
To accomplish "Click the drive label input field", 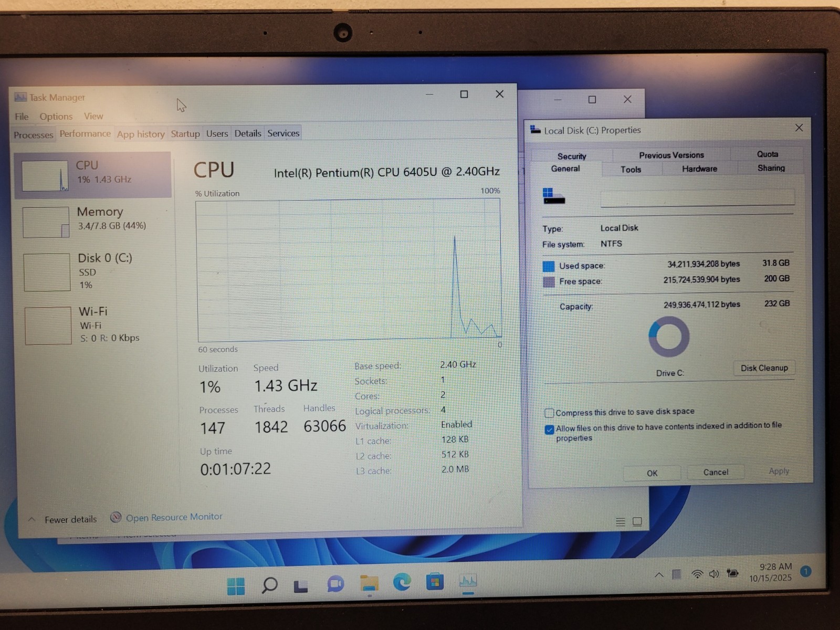I will tap(697, 198).
